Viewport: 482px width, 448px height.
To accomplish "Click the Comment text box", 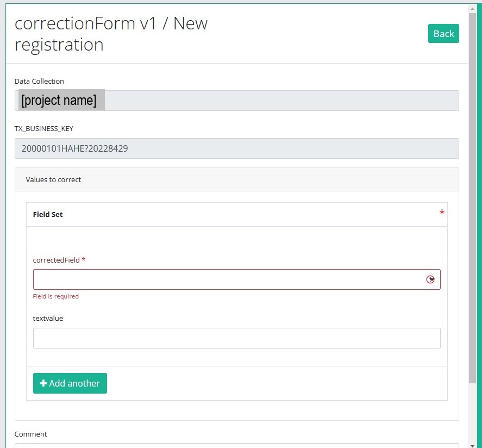I will coord(236,445).
